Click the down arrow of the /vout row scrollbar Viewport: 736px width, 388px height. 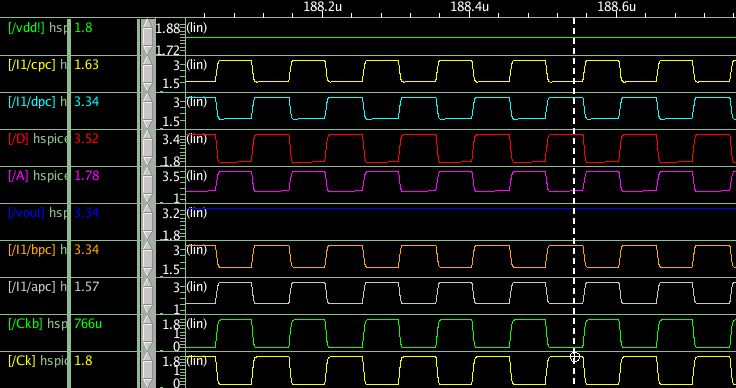(147, 236)
